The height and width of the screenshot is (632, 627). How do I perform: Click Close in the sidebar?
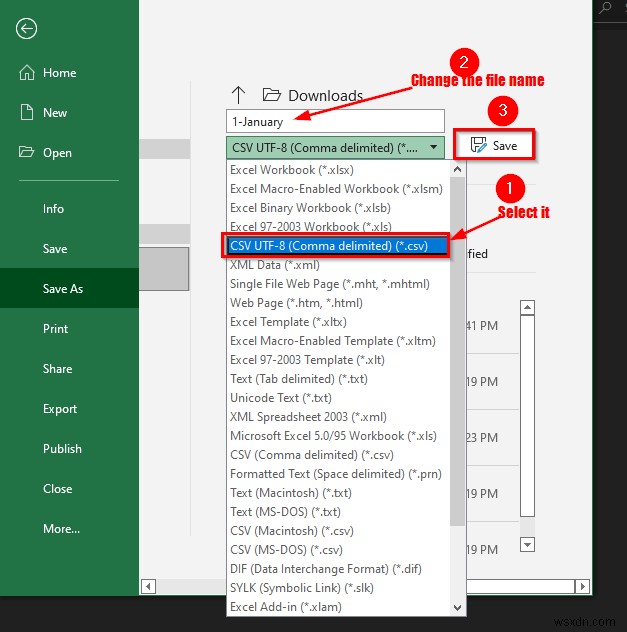pyautogui.click(x=57, y=489)
